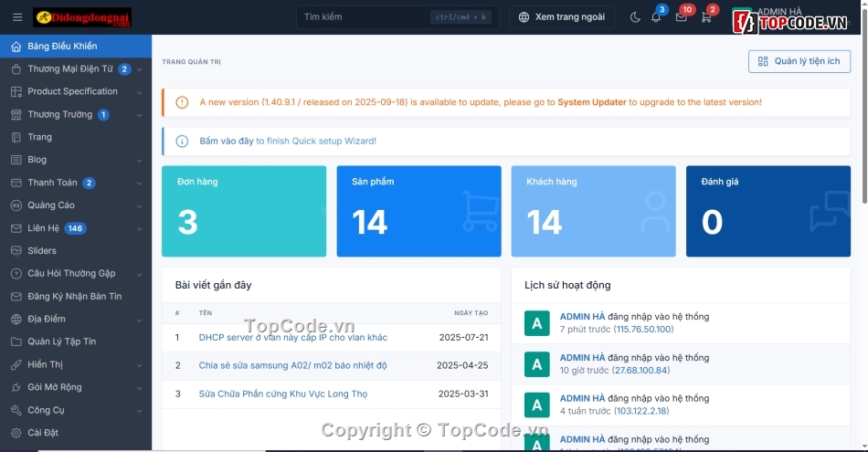The image size is (868, 452).
Task: Click the Hiển Thị brush icon
Action: [16, 364]
